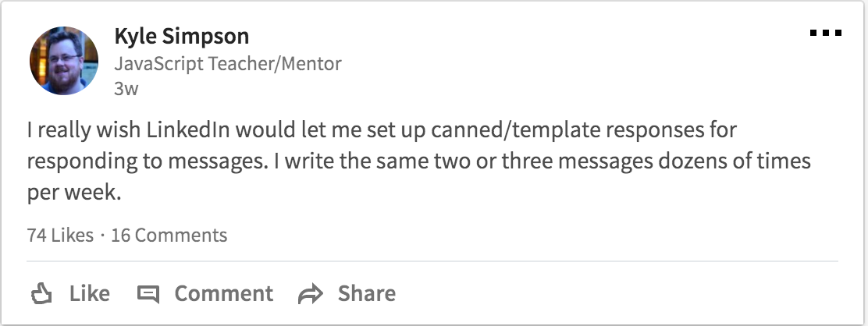
Task: Click the Share arrow icon
Action: coord(311,294)
